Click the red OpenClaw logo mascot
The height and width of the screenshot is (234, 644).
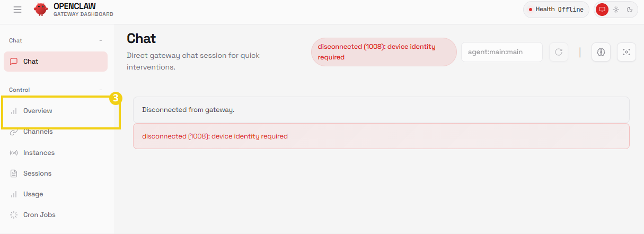tap(41, 10)
